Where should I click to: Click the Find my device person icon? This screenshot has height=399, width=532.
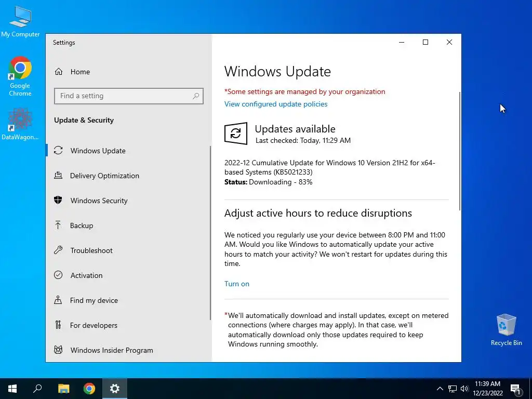point(58,300)
